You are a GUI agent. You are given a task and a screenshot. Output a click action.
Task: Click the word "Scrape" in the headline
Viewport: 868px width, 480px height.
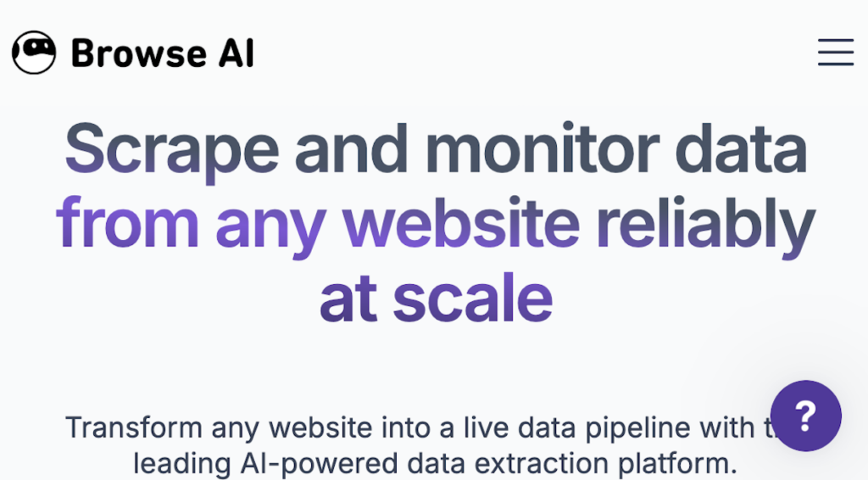(x=171, y=149)
